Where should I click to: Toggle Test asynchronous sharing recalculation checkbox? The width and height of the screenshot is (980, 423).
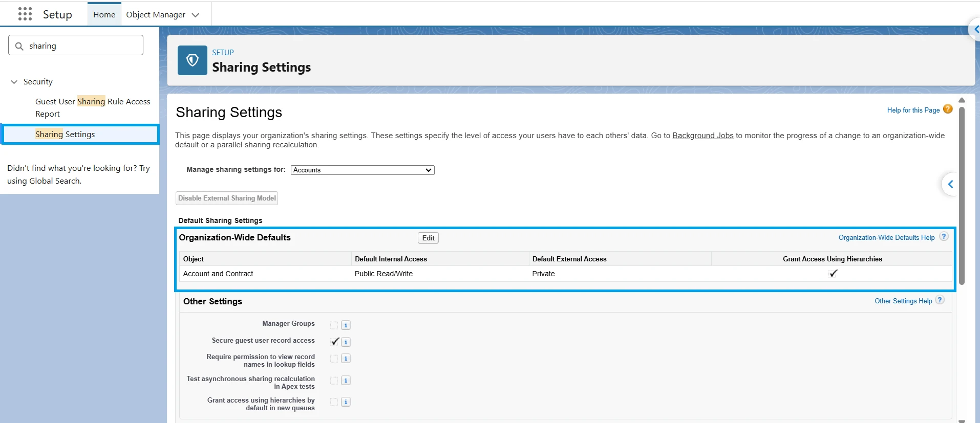click(334, 381)
